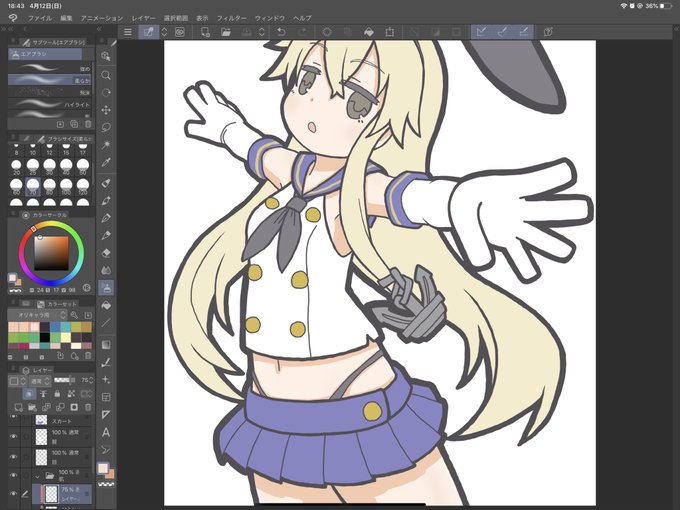Open the command bar hamburger menu

128,32
